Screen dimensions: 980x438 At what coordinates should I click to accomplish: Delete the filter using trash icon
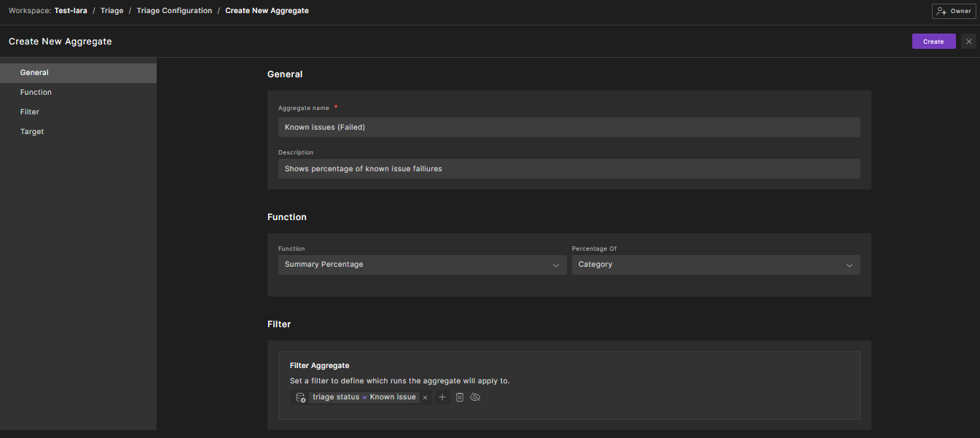tap(460, 397)
